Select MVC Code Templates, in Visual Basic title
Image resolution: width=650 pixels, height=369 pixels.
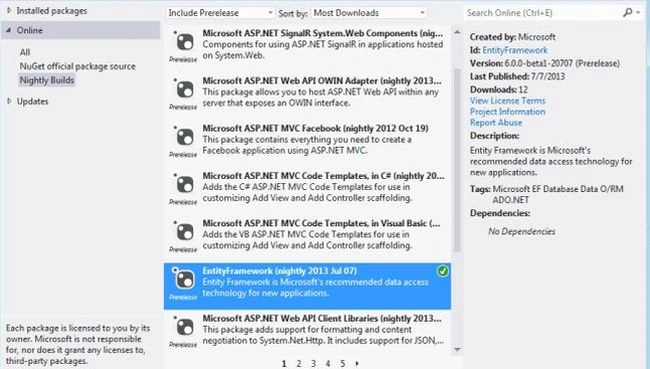point(321,223)
